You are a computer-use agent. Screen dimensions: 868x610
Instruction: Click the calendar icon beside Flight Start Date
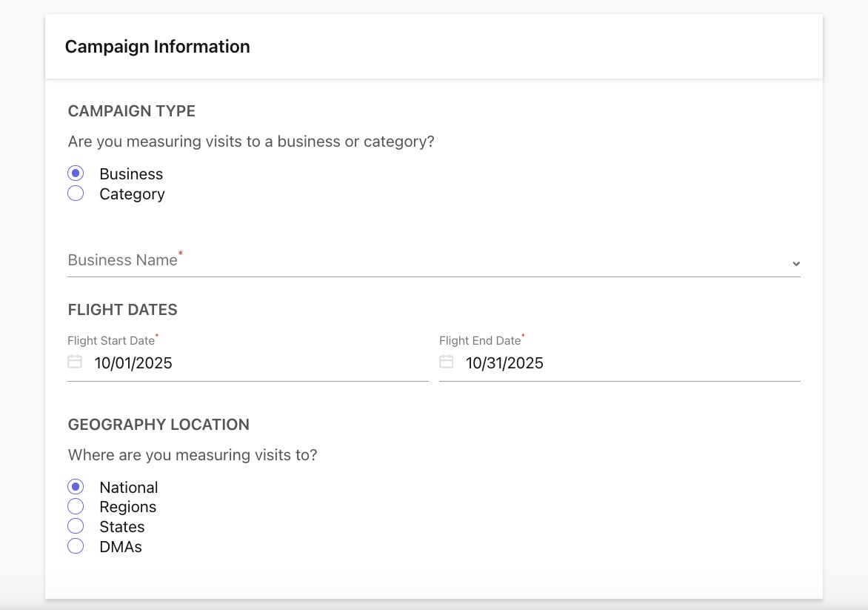(75, 362)
